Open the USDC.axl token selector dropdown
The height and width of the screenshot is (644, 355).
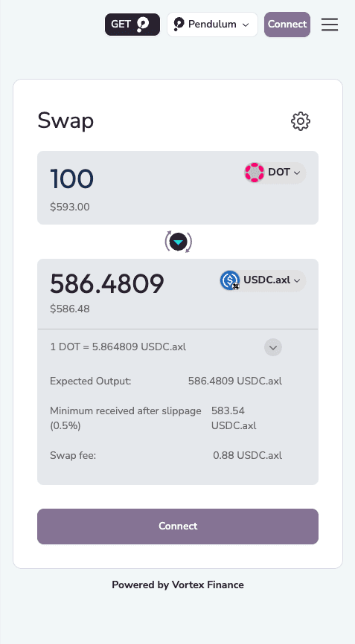click(x=263, y=280)
